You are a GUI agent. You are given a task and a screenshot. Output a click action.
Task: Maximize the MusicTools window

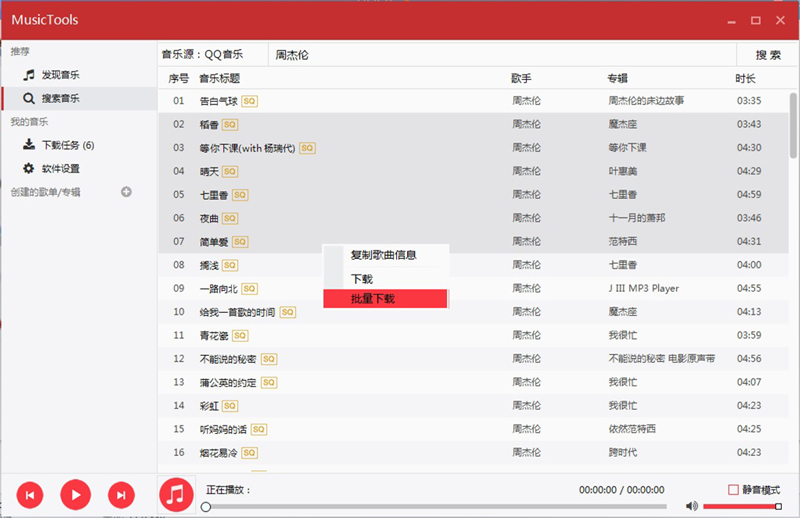point(756,20)
